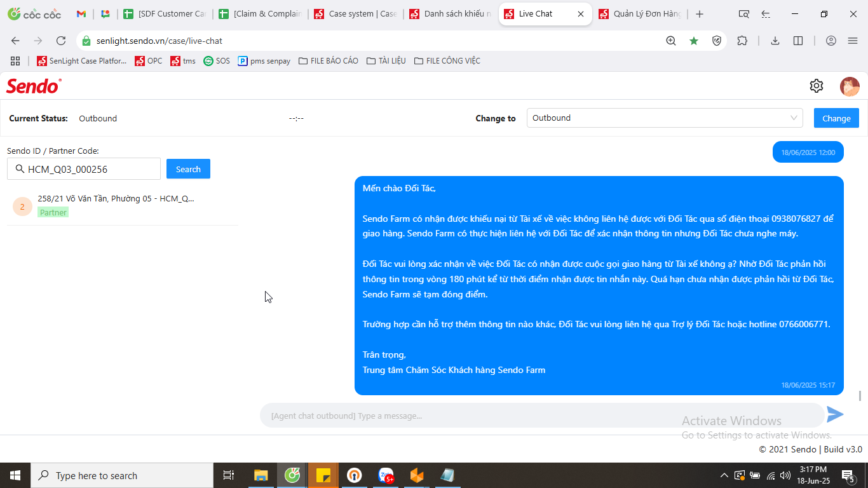Click the taskbar Type here to search box
This screenshot has height=488, width=868.
point(122,475)
